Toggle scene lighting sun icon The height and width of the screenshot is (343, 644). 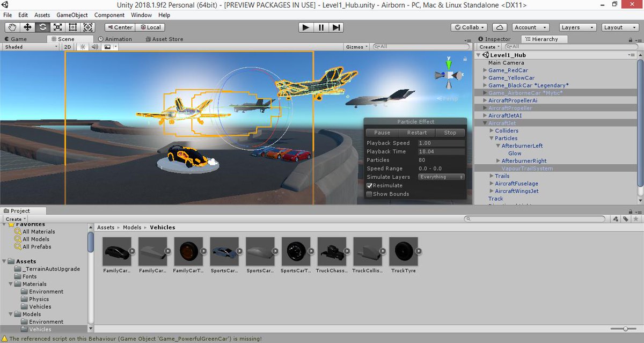pos(83,47)
